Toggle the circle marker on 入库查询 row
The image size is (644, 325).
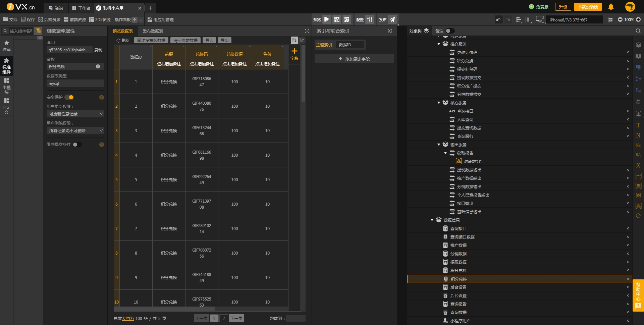point(628,119)
